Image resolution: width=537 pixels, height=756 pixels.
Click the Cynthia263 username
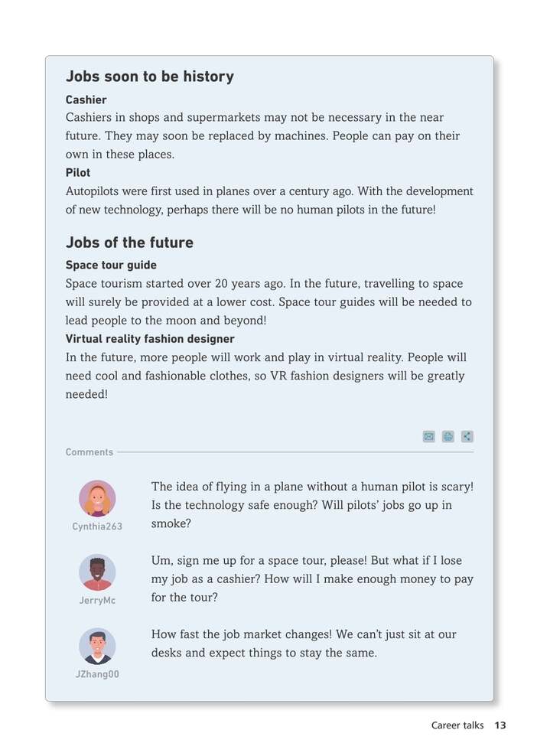(x=97, y=526)
